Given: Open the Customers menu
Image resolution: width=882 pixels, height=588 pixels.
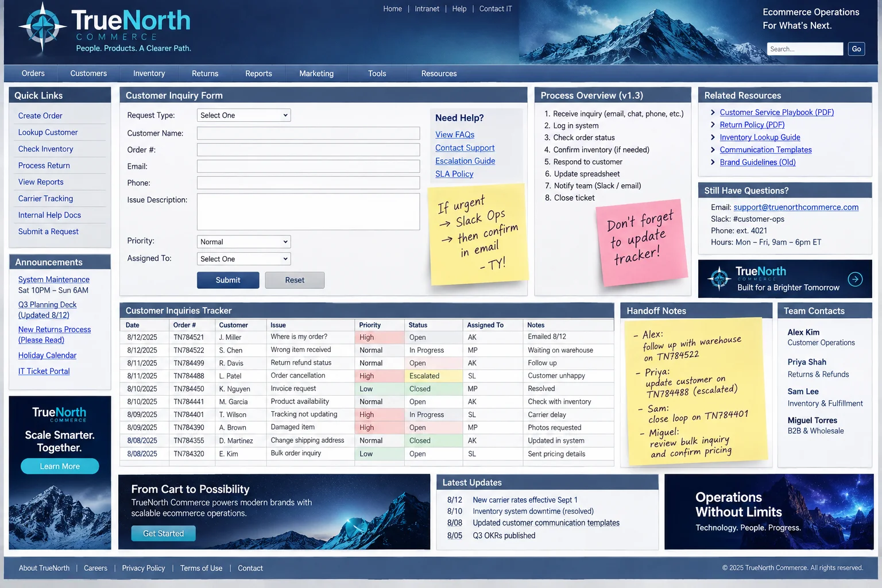Looking at the screenshot, I should pyautogui.click(x=88, y=73).
